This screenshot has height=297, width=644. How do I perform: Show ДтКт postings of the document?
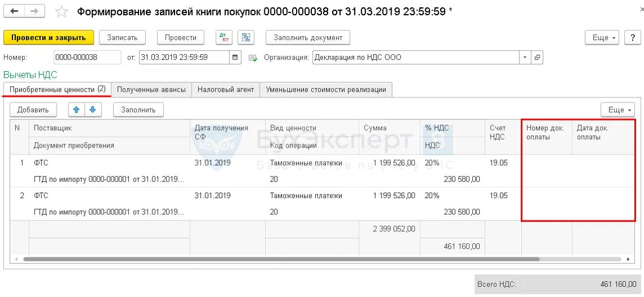tap(224, 37)
